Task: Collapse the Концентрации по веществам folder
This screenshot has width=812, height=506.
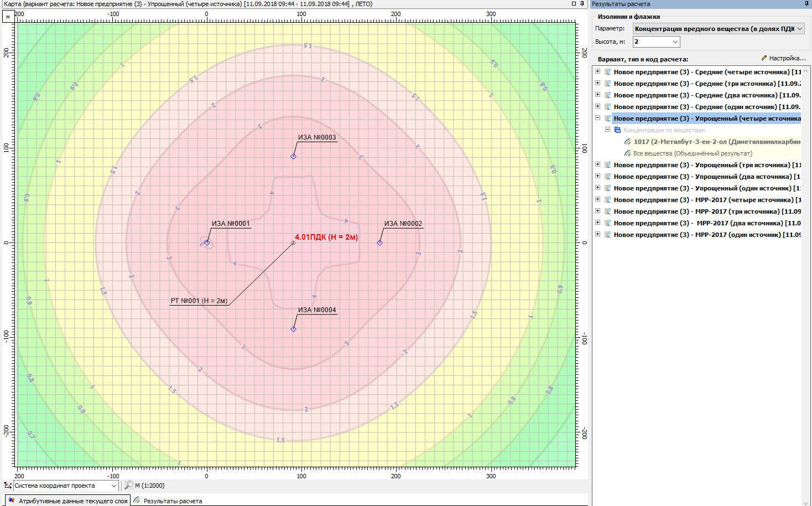Action: [x=607, y=130]
